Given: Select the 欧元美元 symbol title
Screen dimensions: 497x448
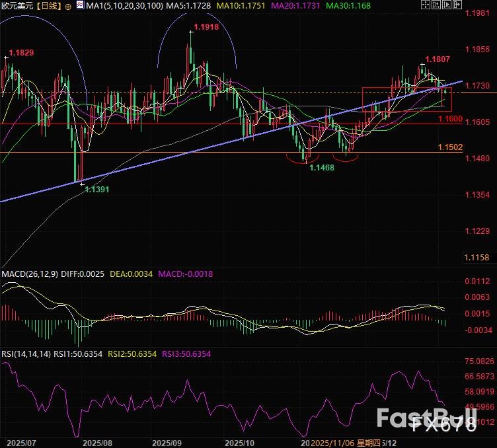Looking at the screenshot, I should pyautogui.click(x=17, y=5).
